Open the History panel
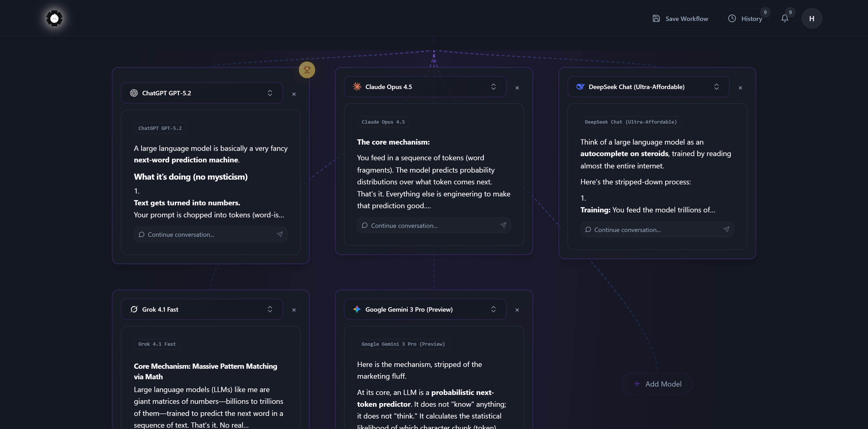Image resolution: width=868 pixels, height=429 pixels. (745, 19)
